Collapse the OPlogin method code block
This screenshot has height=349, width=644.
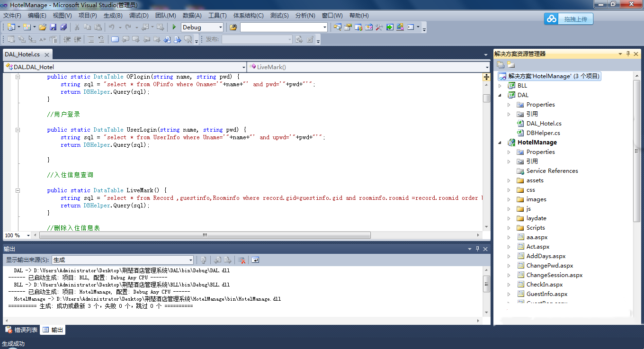point(18,77)
